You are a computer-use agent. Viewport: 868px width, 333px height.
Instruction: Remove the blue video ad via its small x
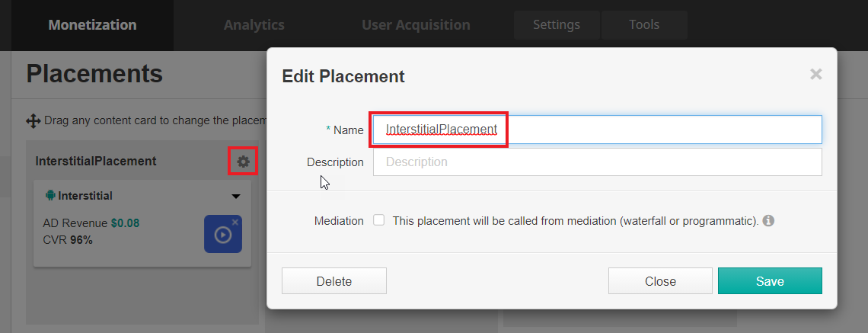pyautogui.click(x=235, y=222)
